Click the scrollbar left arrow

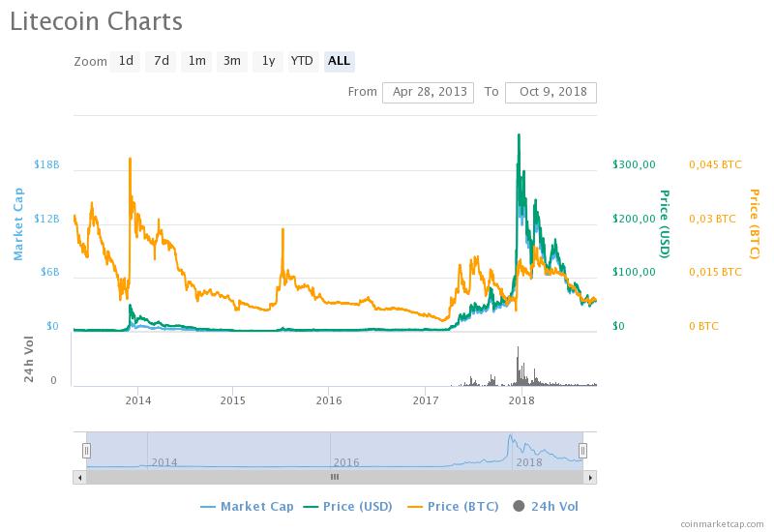pyautogui.click(x=79, y=477)
